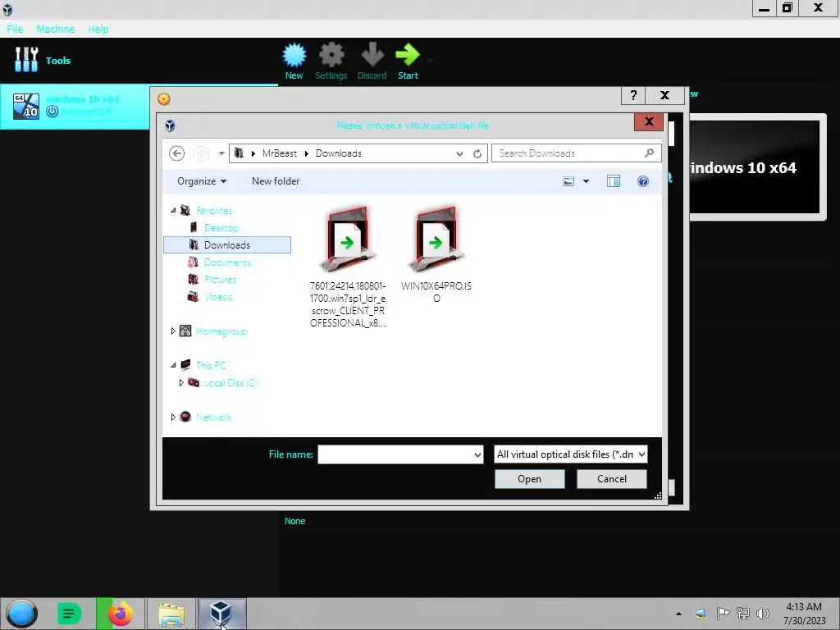The width and height of the screenshot is (840, 630).
Task: Go back in the file dialog
Action: coord(177,153)
